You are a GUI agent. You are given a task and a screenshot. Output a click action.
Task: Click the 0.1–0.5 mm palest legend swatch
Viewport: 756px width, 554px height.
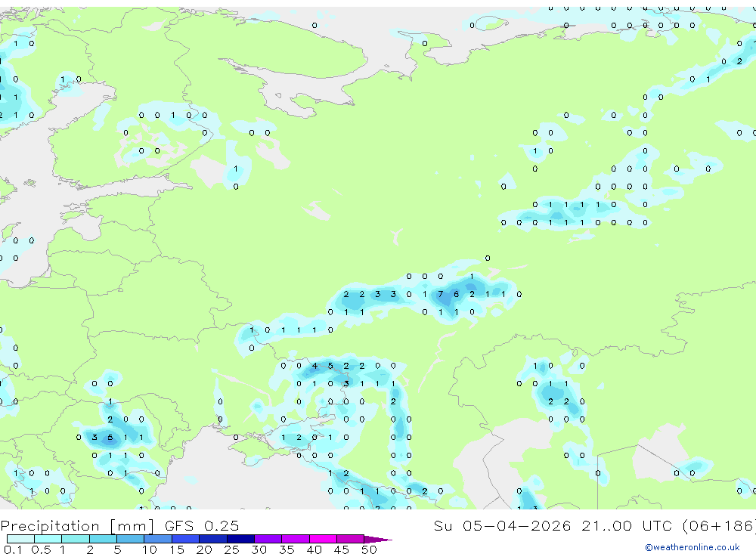coord(20,539)
